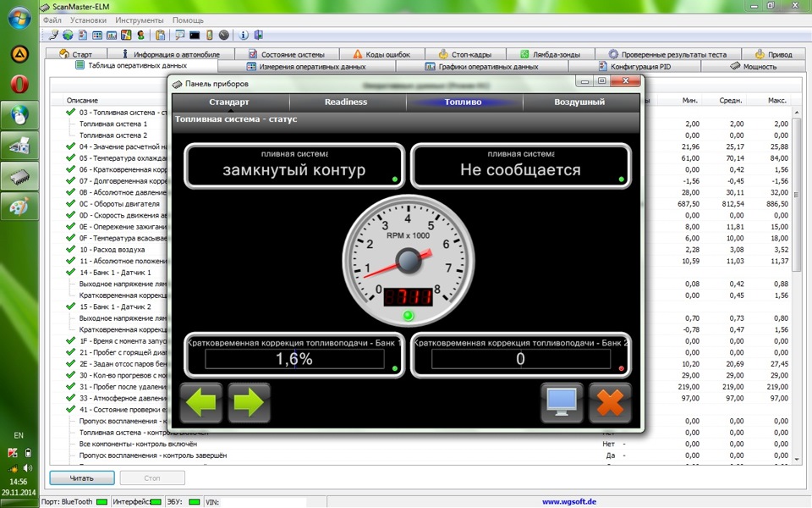Click the замкнутый контур status panel
Image resolution: width=812 pixels, height=508 pixels.
pos(294,166)
